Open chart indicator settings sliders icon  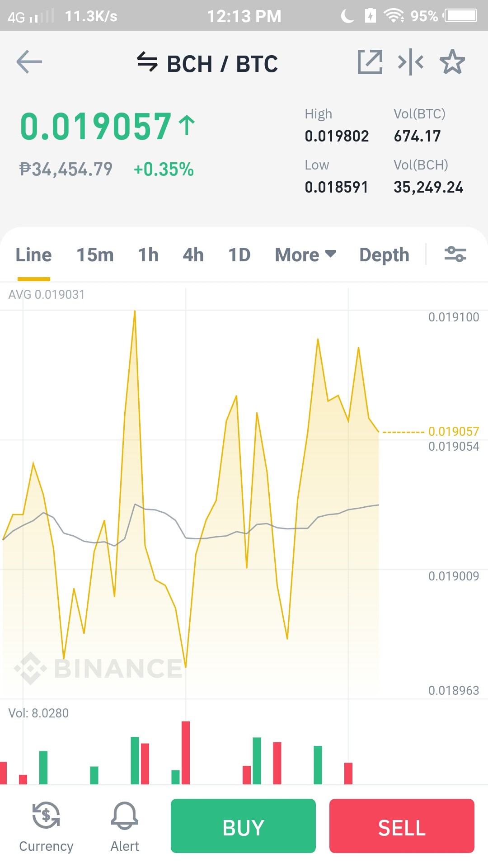pos(455,255)
